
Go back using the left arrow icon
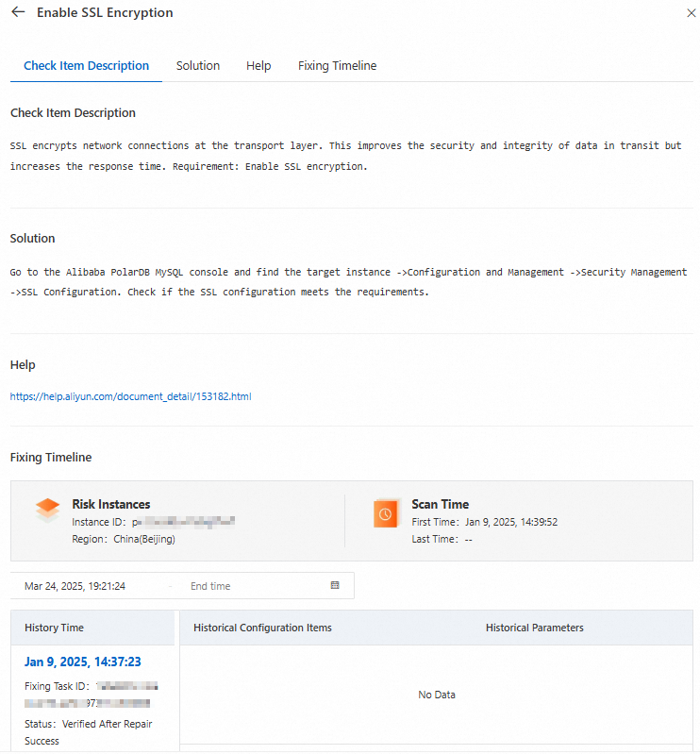(x=18, y=12)
